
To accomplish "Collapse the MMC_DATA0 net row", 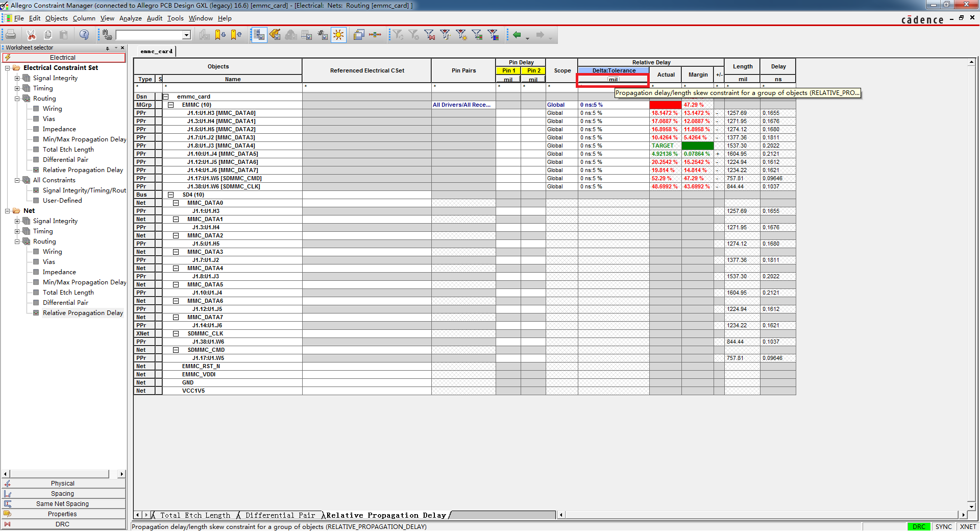I will (x=176, y=203).
